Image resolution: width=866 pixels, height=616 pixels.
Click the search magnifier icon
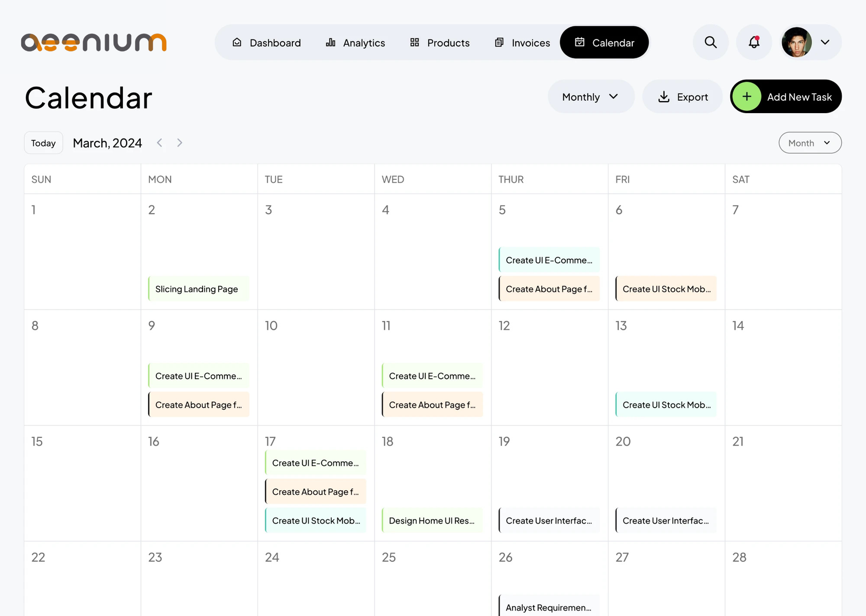pyautogui.click(x=710, y=42)
